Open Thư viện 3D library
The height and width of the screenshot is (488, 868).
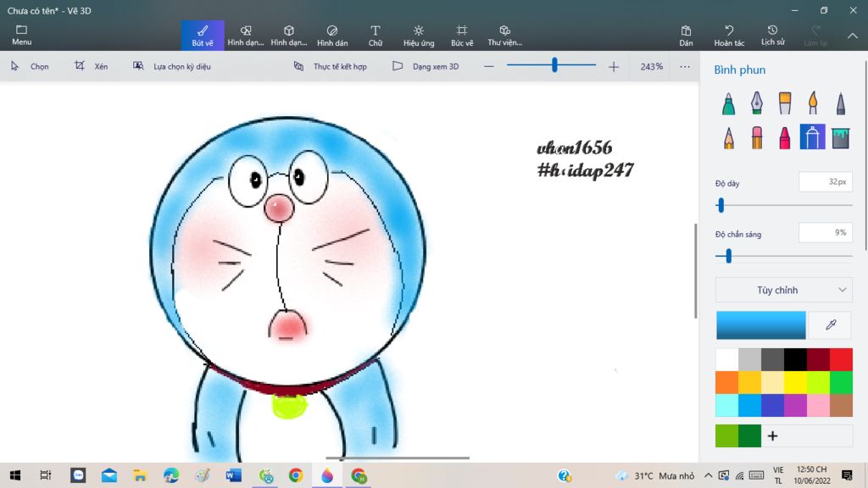point(505,35)
